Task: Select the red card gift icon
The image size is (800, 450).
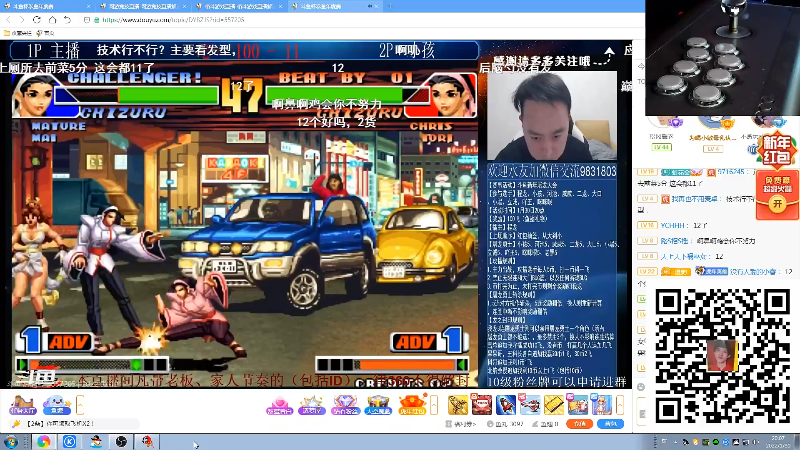Action: pyautogui.click(x=481, y=405)
